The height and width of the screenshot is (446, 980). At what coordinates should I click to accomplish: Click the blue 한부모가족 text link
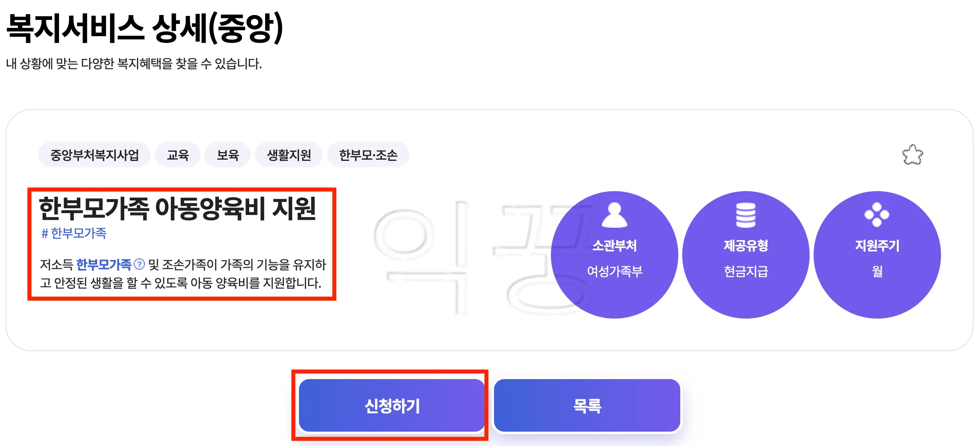tap(105, 264)
